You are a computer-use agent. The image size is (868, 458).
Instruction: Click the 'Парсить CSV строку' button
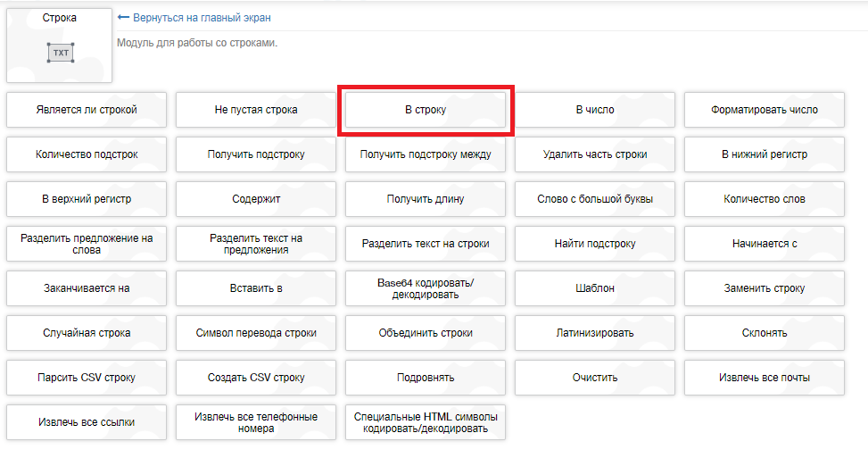(x=87, y=378)
